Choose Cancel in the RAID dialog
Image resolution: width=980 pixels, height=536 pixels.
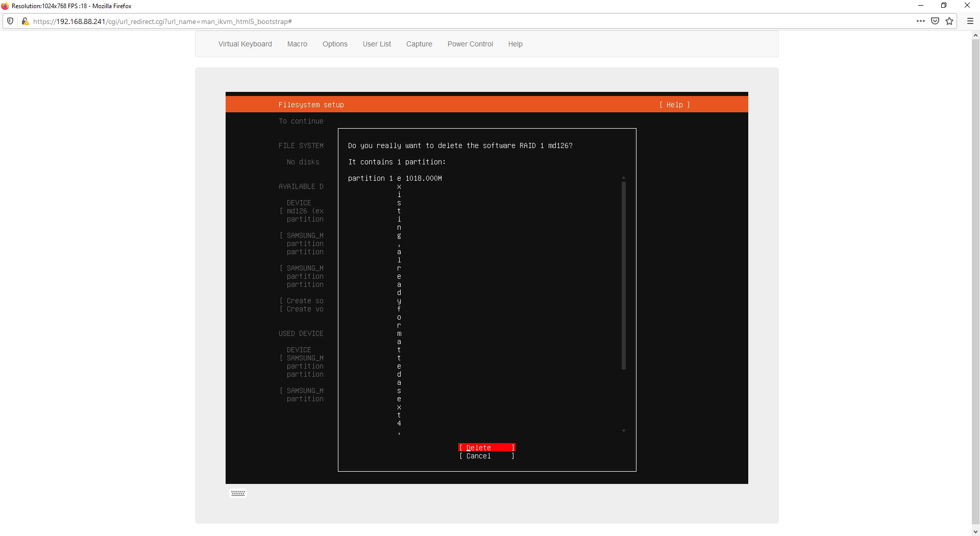[x=487, y=456]
